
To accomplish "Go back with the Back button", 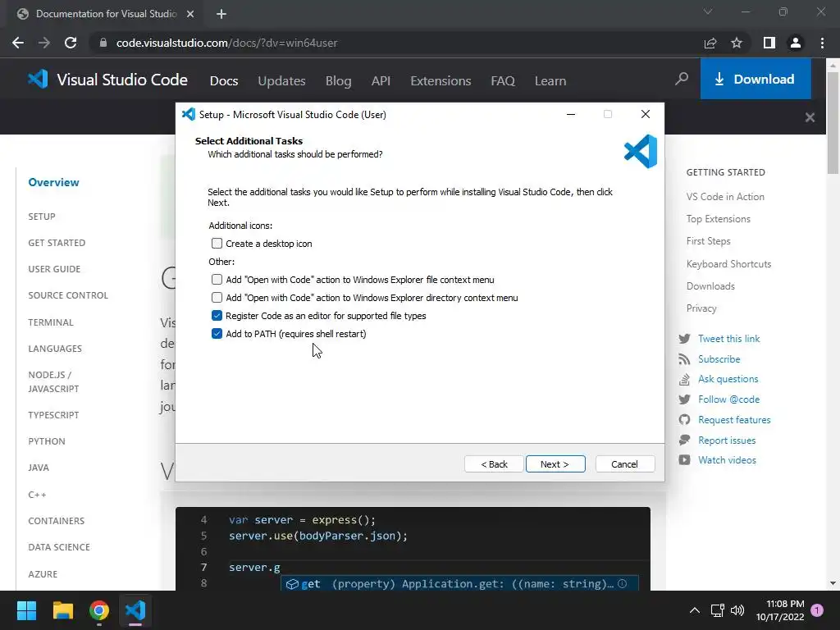I will (x=493, y=464).
